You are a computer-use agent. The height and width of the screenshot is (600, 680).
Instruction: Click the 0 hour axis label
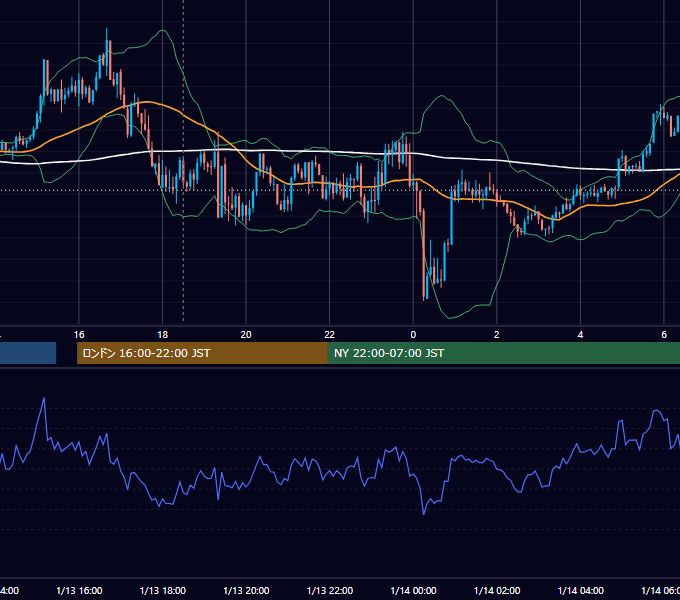413,335
